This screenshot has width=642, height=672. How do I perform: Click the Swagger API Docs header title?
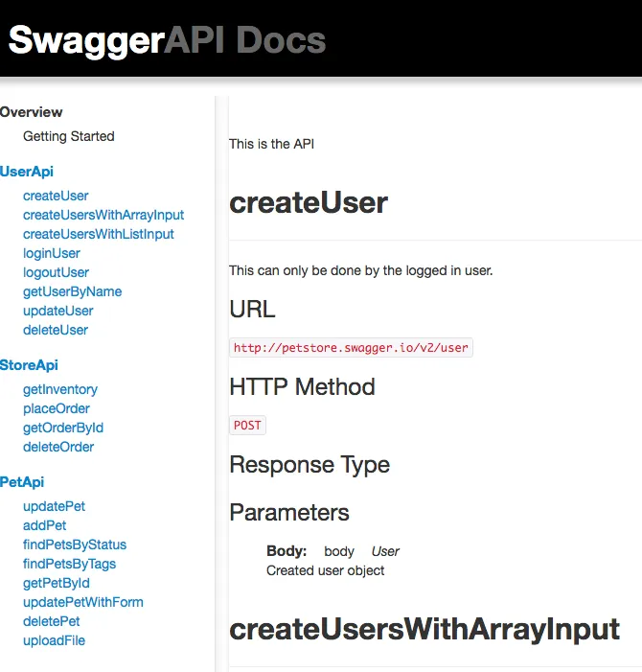point(167,40)
